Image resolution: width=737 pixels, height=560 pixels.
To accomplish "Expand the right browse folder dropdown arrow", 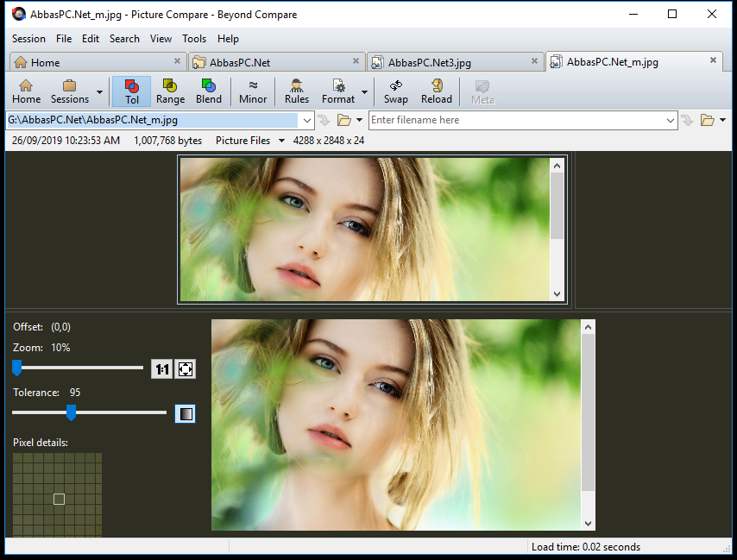I will tap(723, 120).
